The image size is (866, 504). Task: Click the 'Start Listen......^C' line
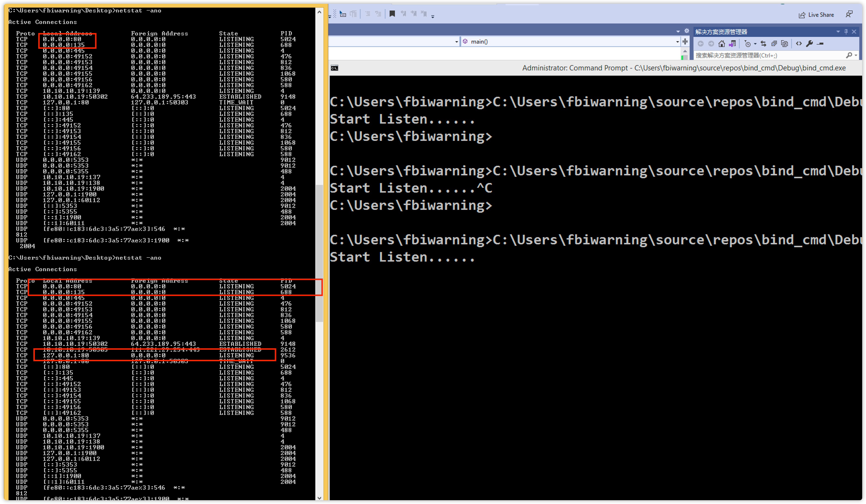pyautogui.click(x=411, y=188)
